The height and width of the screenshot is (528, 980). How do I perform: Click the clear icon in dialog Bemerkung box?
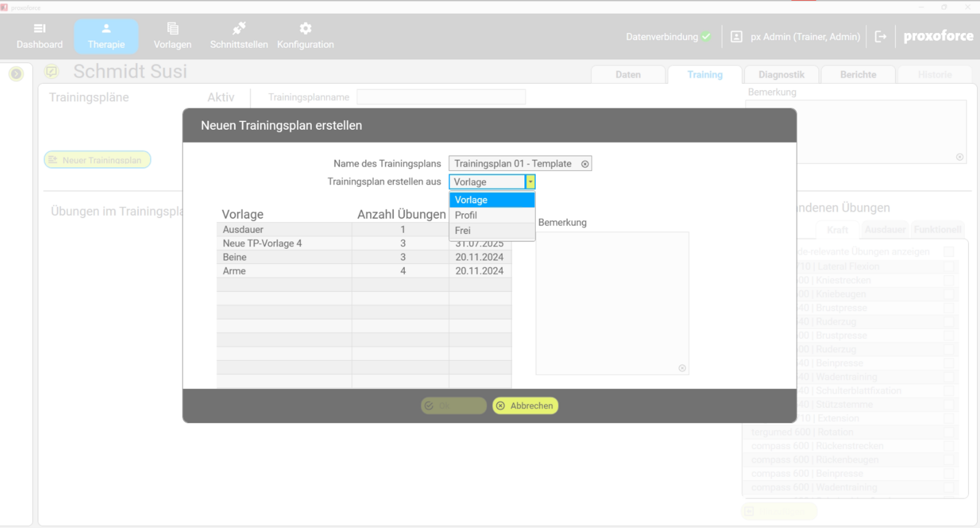682,368
